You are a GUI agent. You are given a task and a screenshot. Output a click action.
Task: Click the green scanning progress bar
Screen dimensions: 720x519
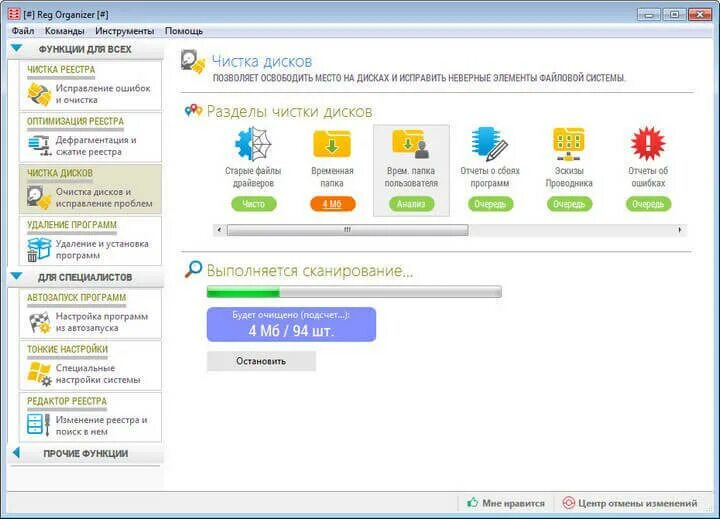point(354,292)
